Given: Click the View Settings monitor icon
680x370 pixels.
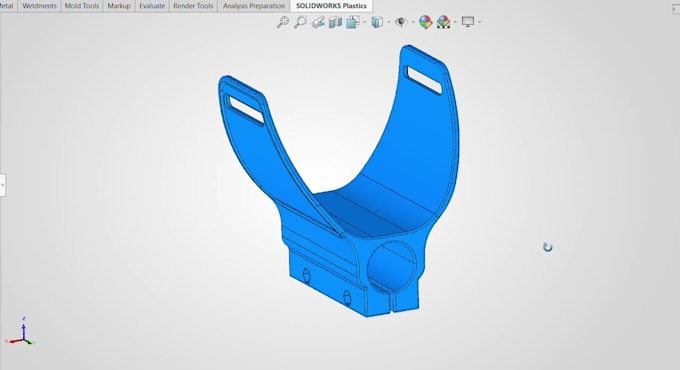Looking at the screenshot, I should click(x=468, y=22).
